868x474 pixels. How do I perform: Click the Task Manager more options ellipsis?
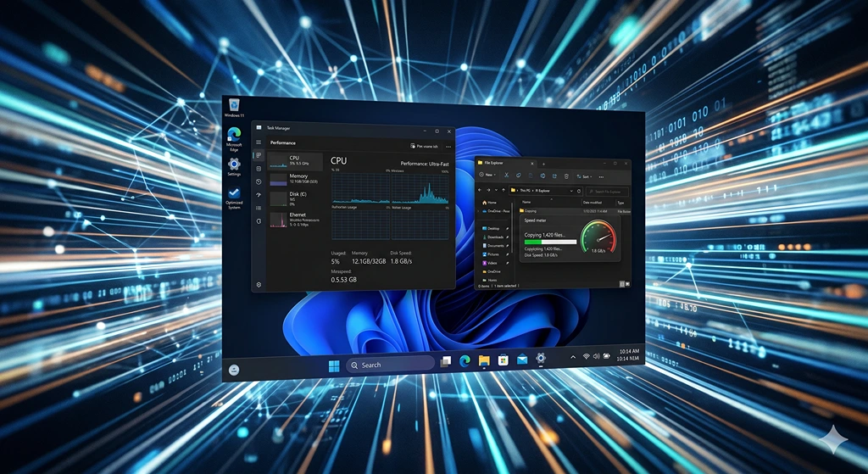click(x=448, y=147)
